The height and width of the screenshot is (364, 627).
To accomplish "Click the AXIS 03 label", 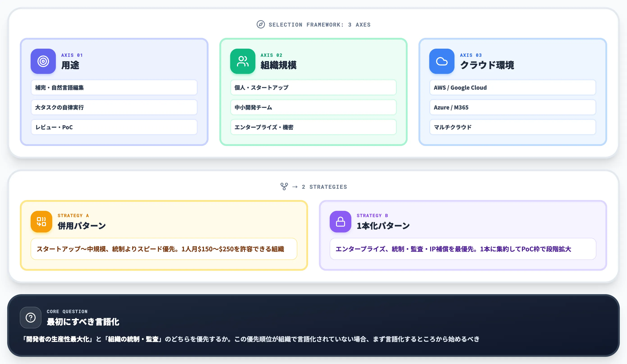I will [x=471, y=55].
